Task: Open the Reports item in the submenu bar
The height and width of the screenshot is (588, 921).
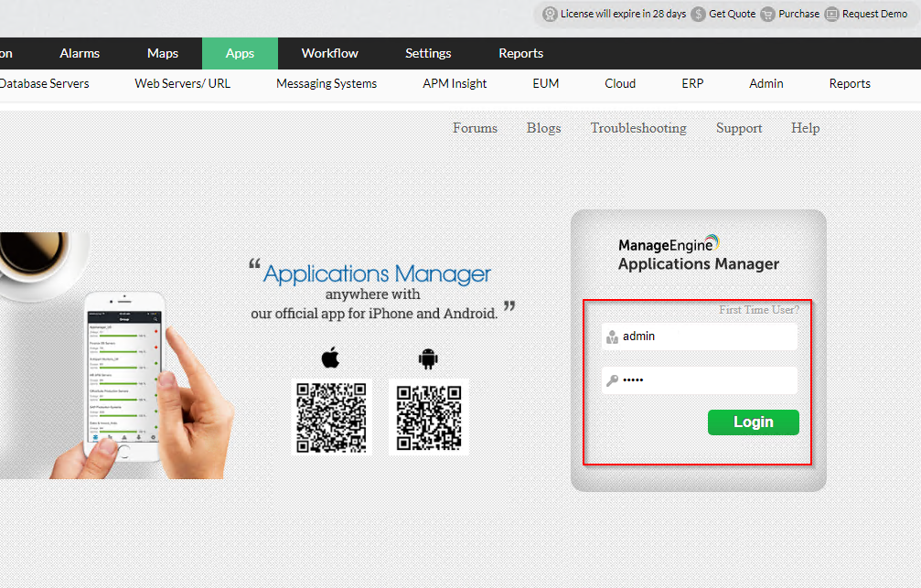Action: point(850,84)
